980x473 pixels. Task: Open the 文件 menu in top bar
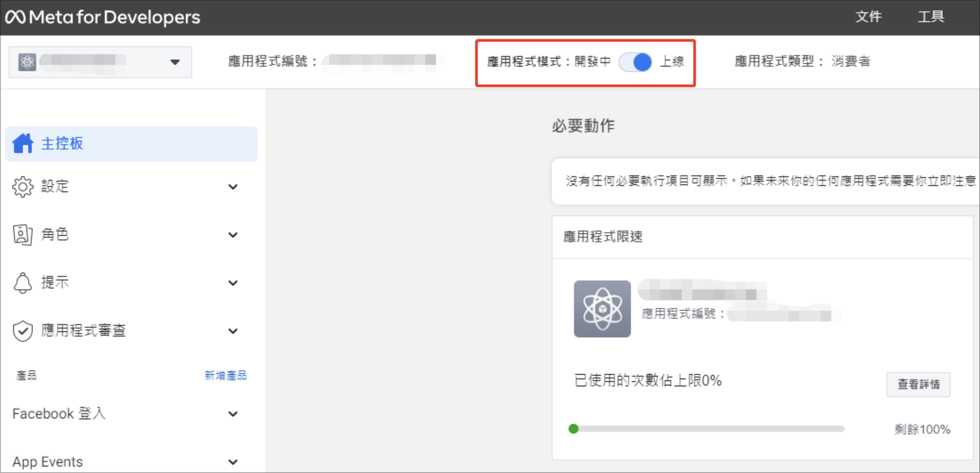coord(868,17)
